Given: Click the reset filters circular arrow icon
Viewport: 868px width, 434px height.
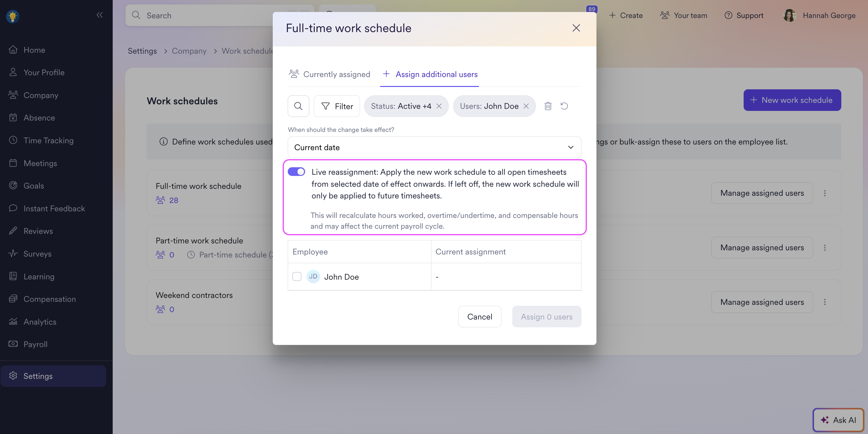Looking at the screenshot, I should pyautogui.click(x=564, y=106).
